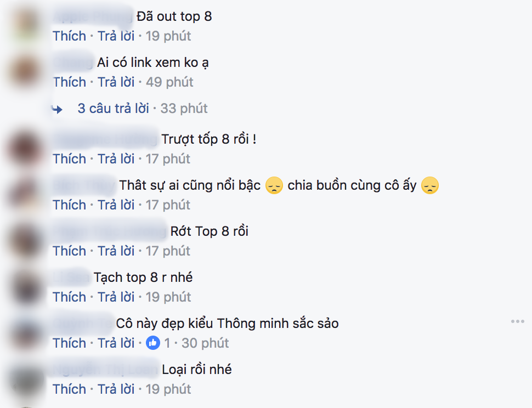The height and width of the screenshot is (408, 532).
Task: Like the 'Trượt tốp 8 rồi' comment
Action: tap(70, 158)
